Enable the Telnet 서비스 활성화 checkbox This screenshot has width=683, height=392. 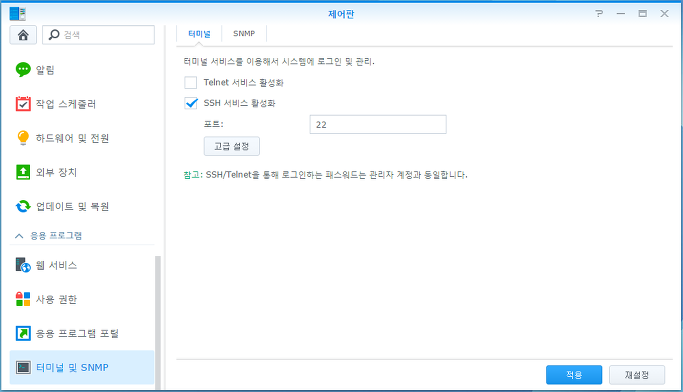(x=190, y=82)
